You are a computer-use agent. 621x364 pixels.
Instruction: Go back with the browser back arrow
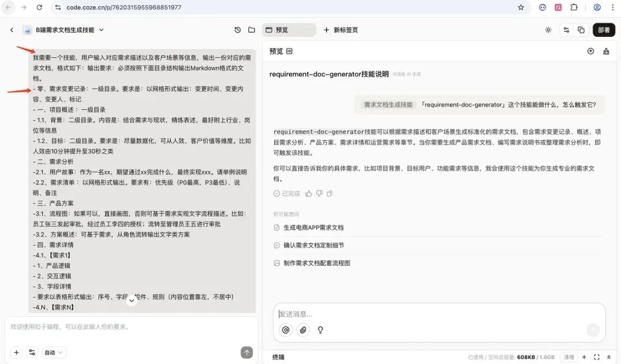click(8, 7)
